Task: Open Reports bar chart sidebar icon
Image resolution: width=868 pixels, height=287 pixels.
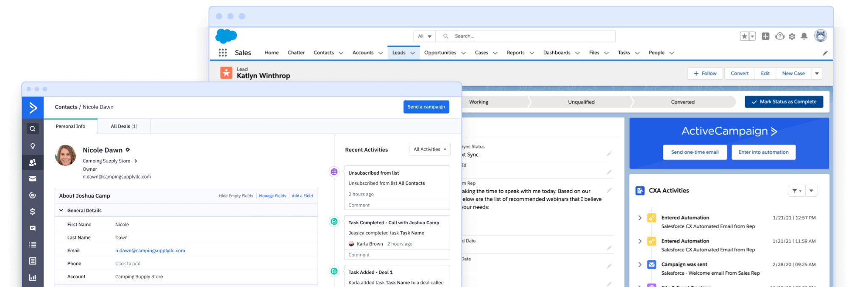Action: [33, 278]
